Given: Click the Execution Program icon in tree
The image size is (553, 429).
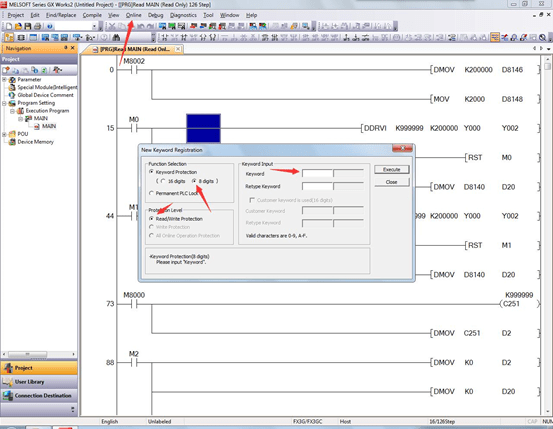Looking at the screenshot, I should (20, 110).
